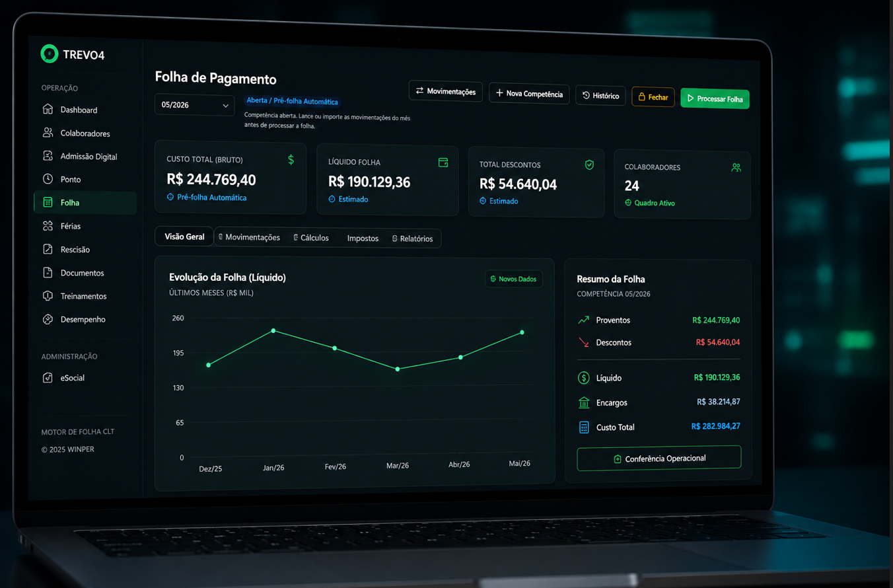Viewport: 893px width, 588px height.
Task: Select the Ponto clock icon
Action: 48,179
